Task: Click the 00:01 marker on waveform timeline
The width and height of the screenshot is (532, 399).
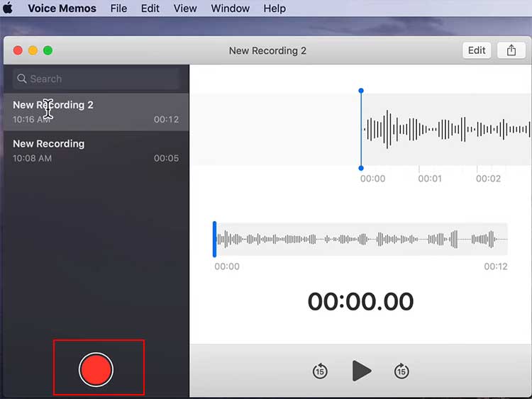Action: pos(430,179)
